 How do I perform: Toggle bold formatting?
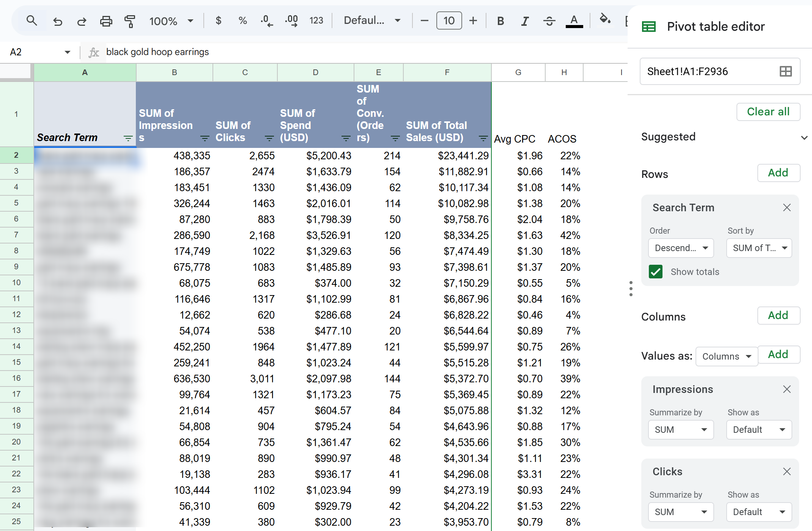tap(500, 21)
